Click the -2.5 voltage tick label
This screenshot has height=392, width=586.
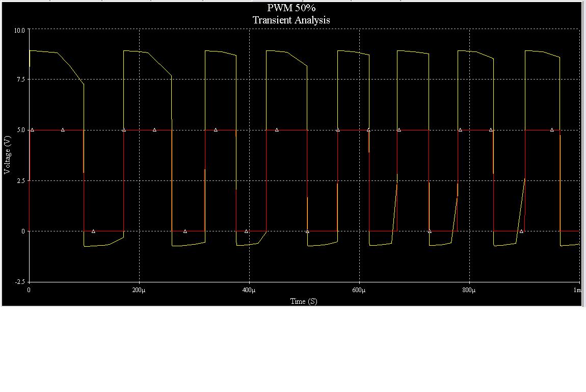20,282
